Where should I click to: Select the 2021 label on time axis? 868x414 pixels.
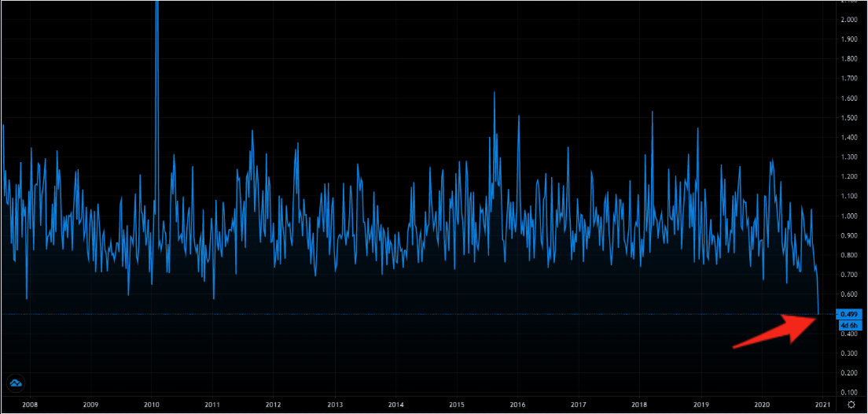(x=822, y=405)
